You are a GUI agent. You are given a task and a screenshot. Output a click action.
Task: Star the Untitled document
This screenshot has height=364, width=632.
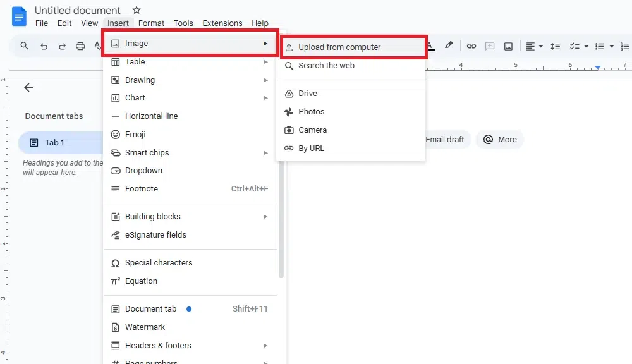coord(137,10)
